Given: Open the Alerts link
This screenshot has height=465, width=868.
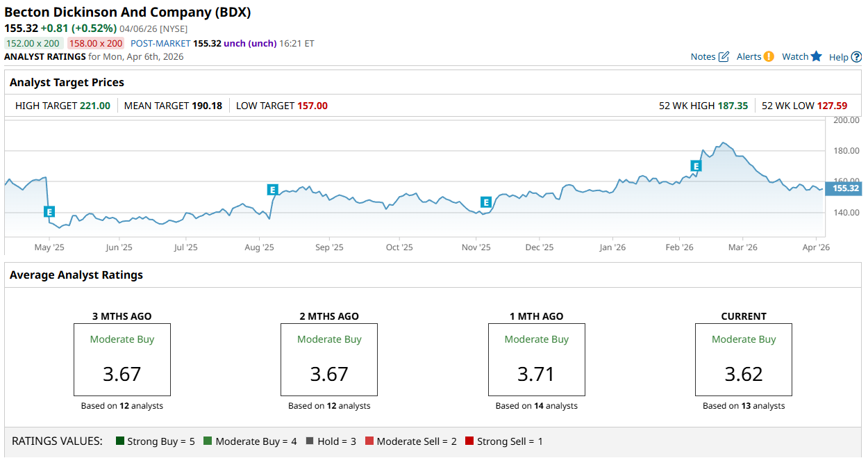Looking at the screenshot, I should [x=749, y=56].
